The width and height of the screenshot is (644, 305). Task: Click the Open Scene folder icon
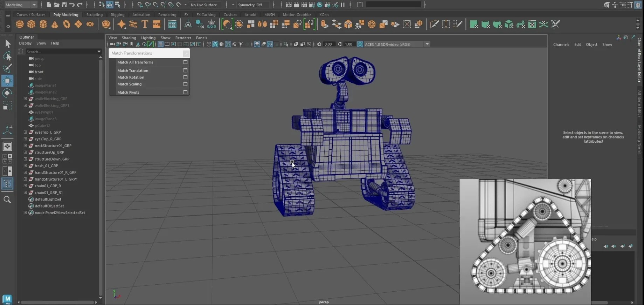coord(56,5)
